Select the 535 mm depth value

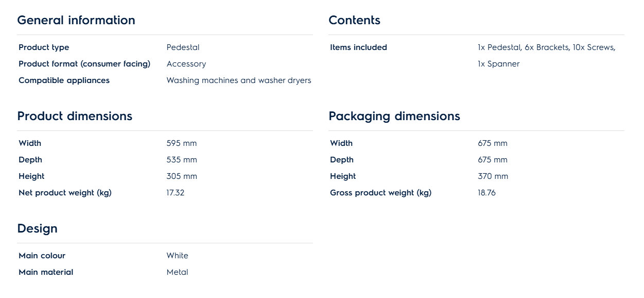pos(182,160)
